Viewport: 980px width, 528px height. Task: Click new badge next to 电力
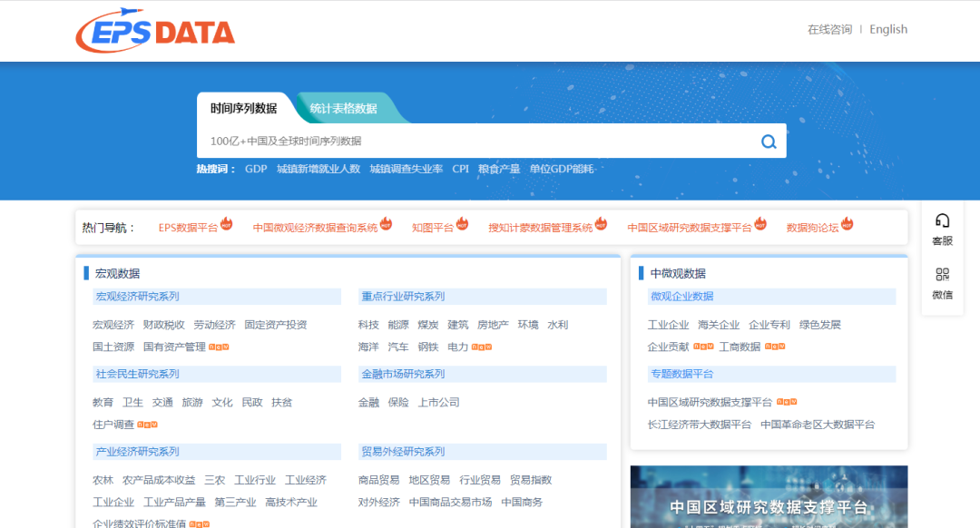pyautogui.click(x=482, y=347)
